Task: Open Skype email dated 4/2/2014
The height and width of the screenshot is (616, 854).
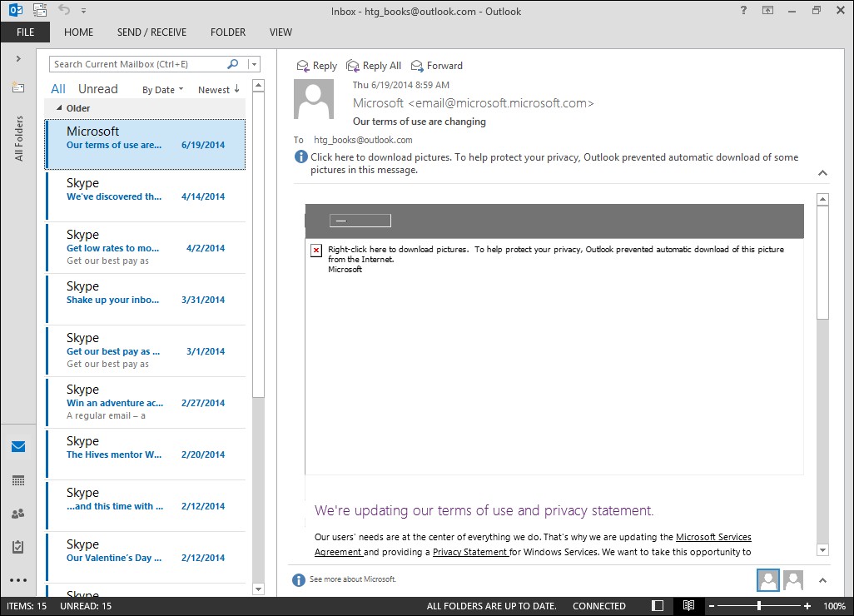Action: click(x=146, y=248)
